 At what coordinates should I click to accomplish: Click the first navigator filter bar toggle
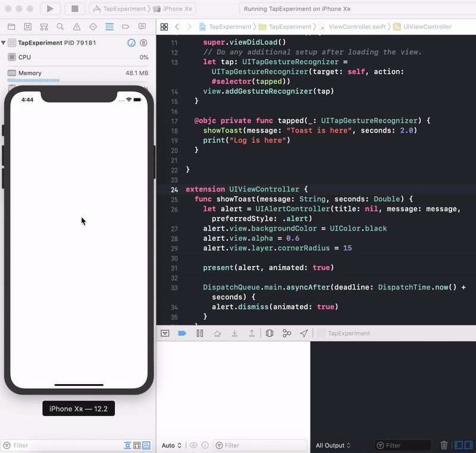(x=127, y=445)
